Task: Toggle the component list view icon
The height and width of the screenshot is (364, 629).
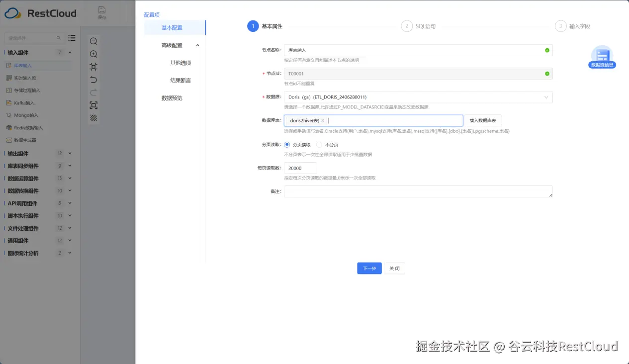Action: coord(72,38)
